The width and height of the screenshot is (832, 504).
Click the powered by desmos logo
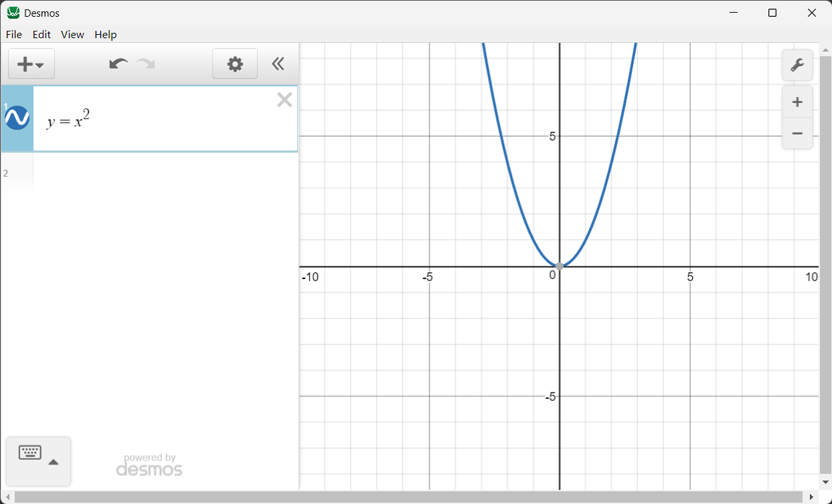[149, 465]
